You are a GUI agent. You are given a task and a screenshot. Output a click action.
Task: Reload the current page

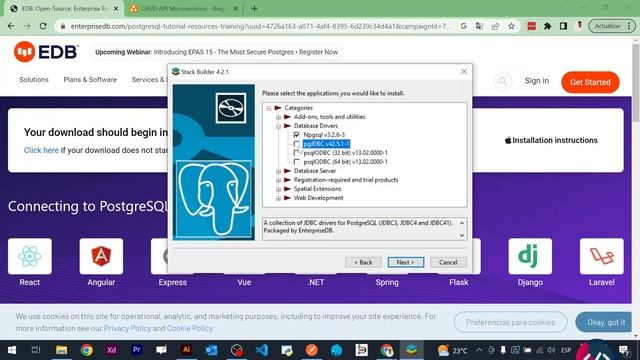point(43,26)
